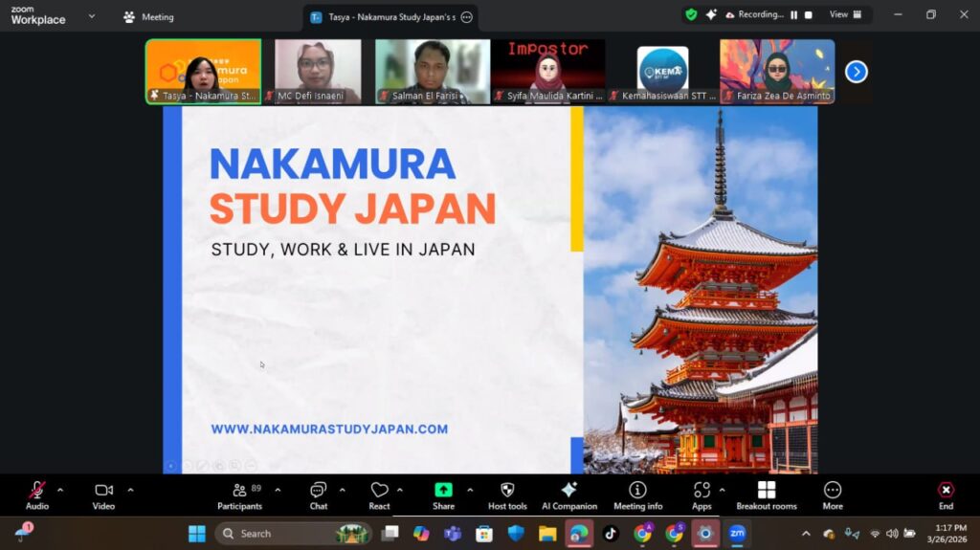Open Wi-Fi network settings in tray
Viewport: 980px width, 550px height.
875,533
